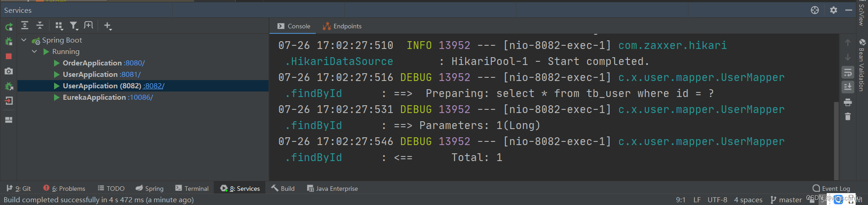This screenshot has height=205, width=868.
Task: Open Services panel settings gear
Action: [x=834, y=10]
